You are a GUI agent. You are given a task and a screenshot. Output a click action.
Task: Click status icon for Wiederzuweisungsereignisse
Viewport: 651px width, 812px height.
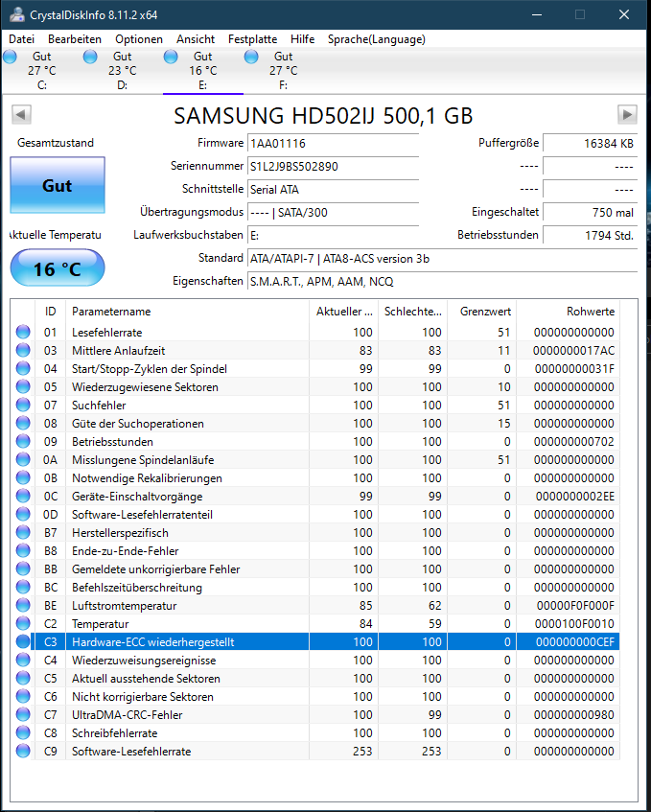click(x=23, y=660)
